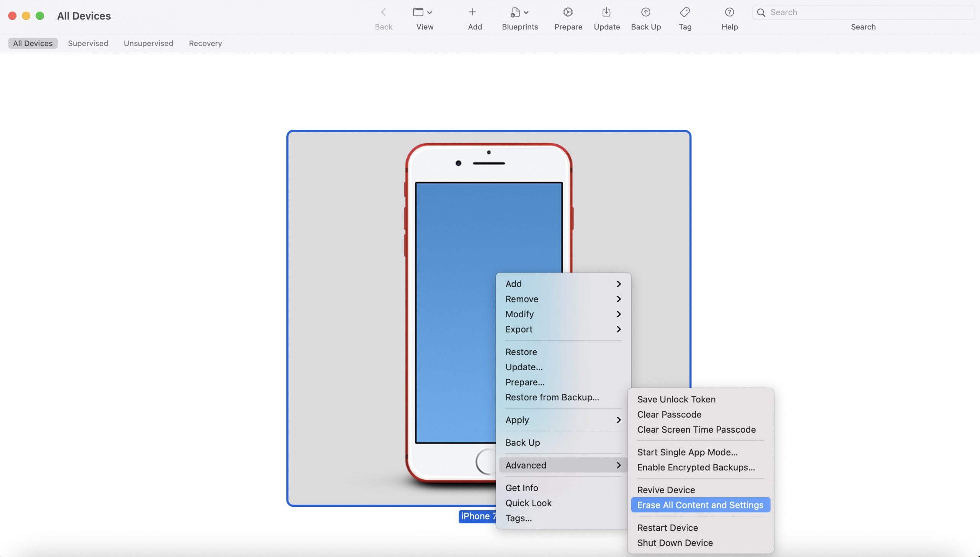The width and height of the screenshot is (980, 557).
Task: Choose Quick Look from context menu
Action: (563, 503)
